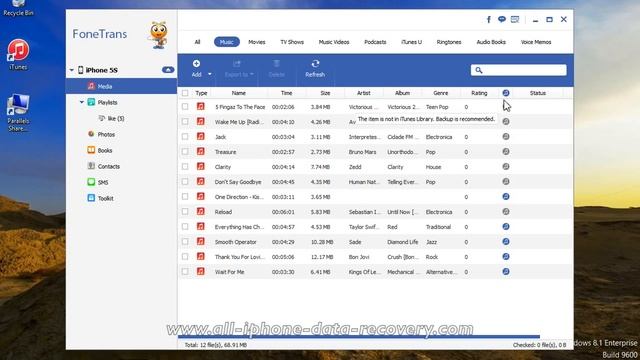Collapse the Playlists tree node
The height and width of the screenshot is (360, 640).
click(82, 102)
